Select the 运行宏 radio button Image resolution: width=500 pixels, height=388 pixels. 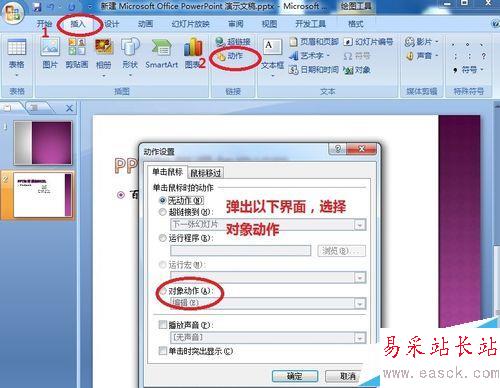pyautogui.click(x=163, y=265)
